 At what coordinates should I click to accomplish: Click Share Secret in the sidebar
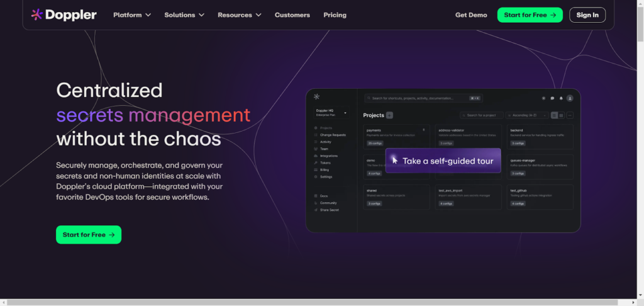click(x=326, y=210)
